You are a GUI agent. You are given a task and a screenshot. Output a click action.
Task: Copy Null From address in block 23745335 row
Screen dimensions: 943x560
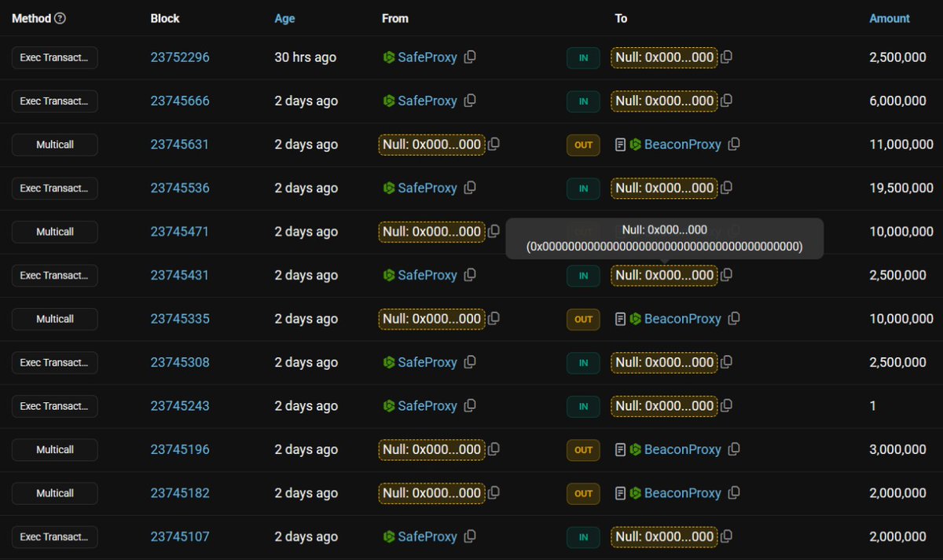coord(494,319)
